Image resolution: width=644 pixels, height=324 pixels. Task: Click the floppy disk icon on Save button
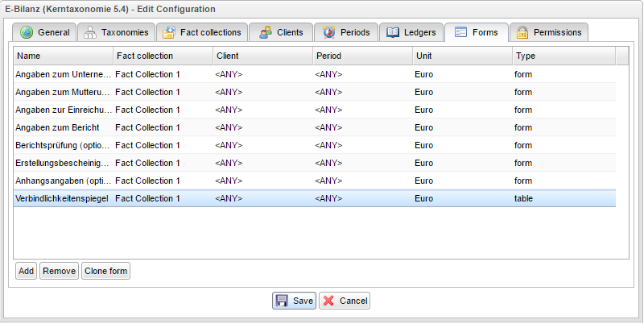point(283,301)
